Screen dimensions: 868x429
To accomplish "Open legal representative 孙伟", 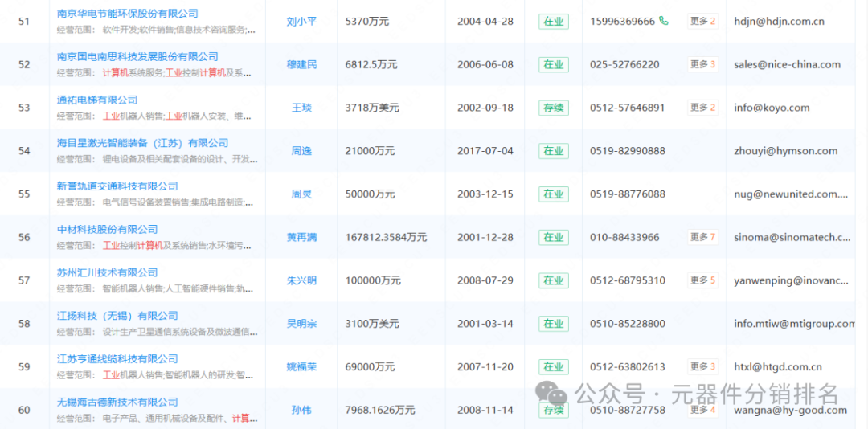I will point(301,411).
